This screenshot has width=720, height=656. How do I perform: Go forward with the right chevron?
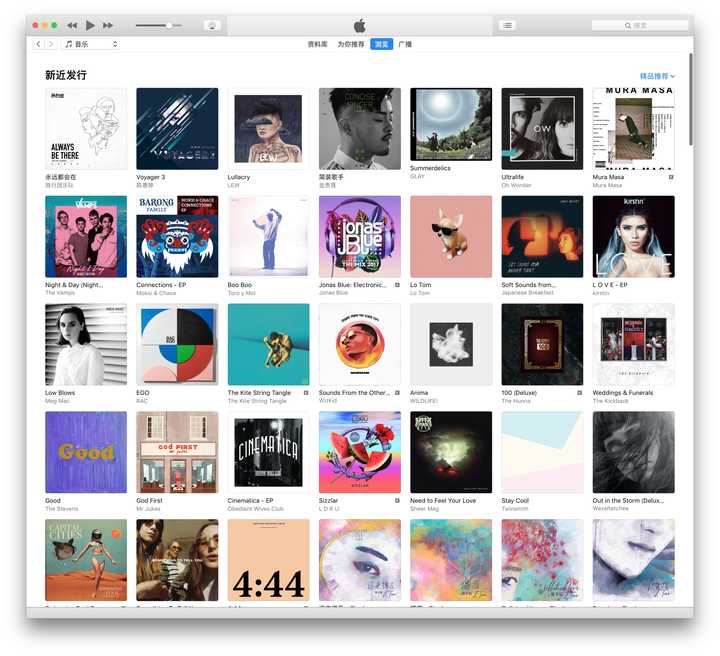pyautogui.click(x=51, y=44)
